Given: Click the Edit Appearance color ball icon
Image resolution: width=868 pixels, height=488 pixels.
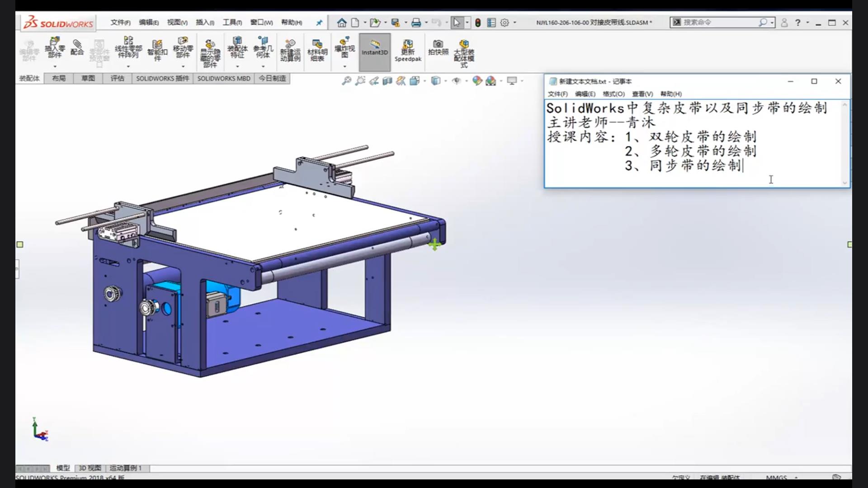Looking at the screenshot, I should [477, 81].
